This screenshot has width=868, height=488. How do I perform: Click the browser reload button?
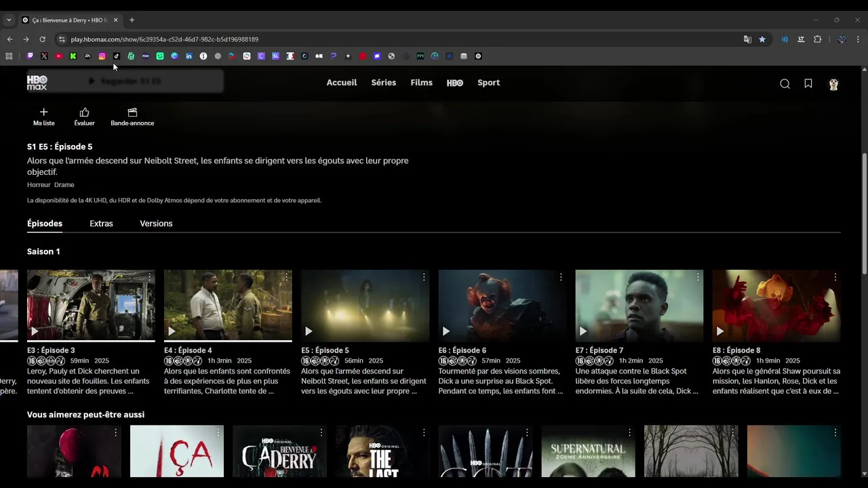[42, 39]
